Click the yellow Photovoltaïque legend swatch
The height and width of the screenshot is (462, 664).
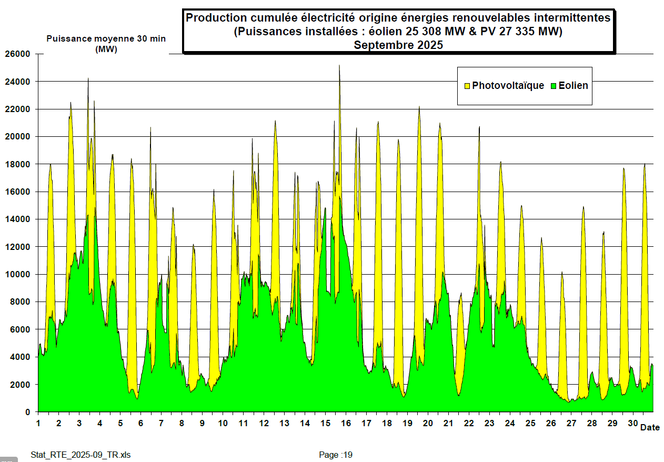click(x=467, y=86)
